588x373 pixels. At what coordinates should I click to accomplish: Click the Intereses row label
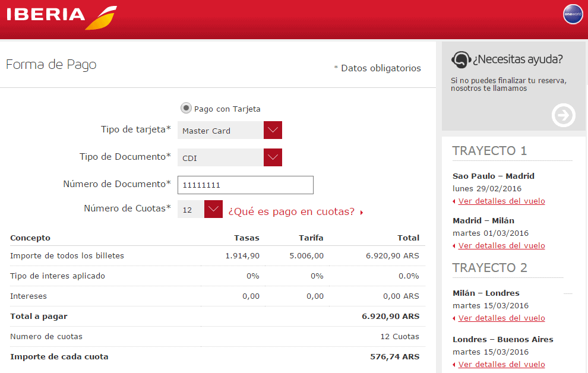(28, 296)
